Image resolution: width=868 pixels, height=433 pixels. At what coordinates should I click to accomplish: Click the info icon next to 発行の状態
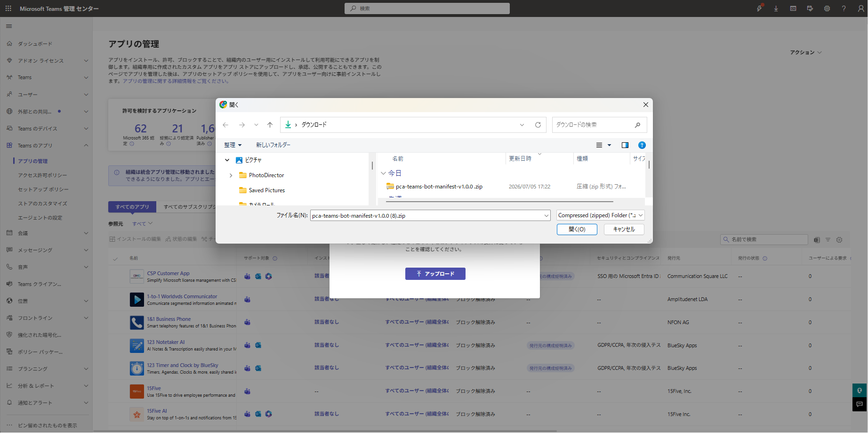(x=765, y=258)
